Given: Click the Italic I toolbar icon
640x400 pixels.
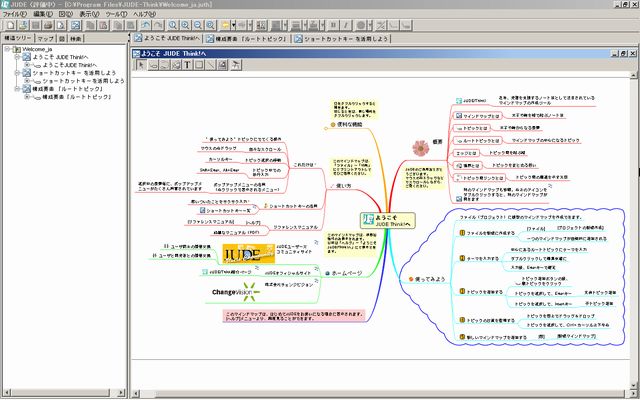Looking at the screenshot, I should pyautogui.click(x=345, y=25).
